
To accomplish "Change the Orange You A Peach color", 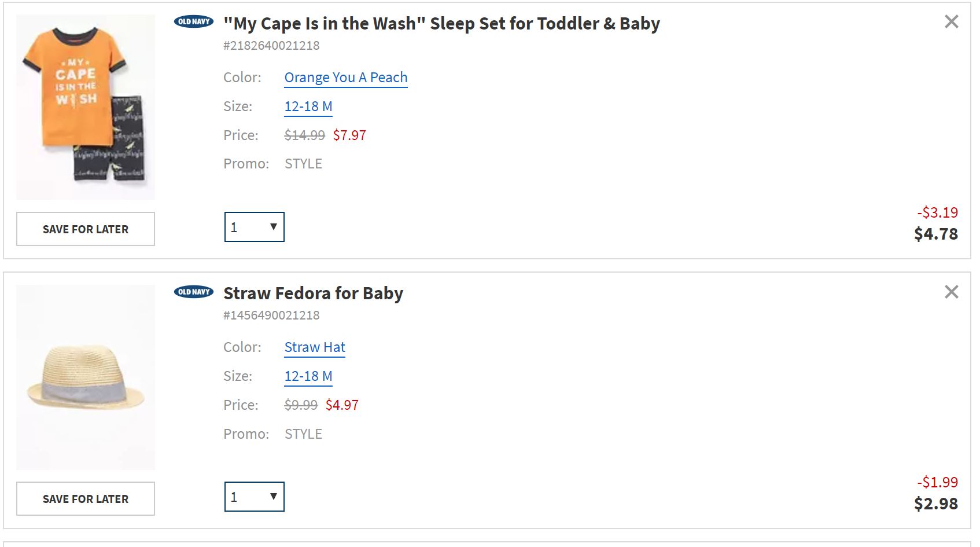I will coord(345,78).
